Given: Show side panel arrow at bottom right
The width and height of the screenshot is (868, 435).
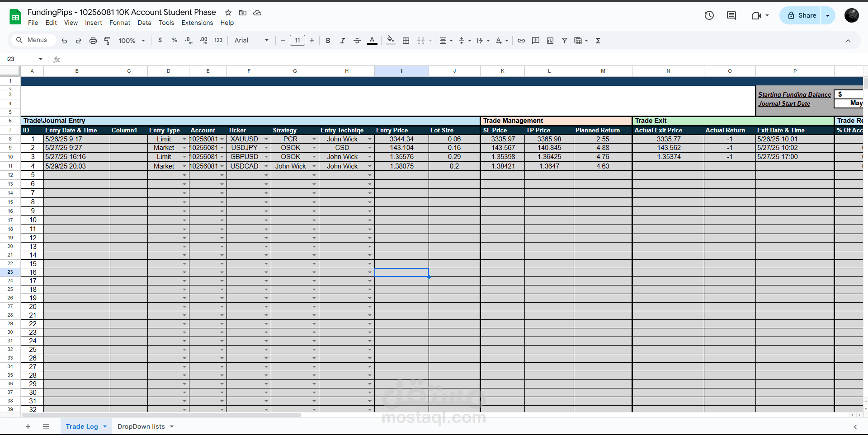Looking at the screenshot, I should pos(855,427).
